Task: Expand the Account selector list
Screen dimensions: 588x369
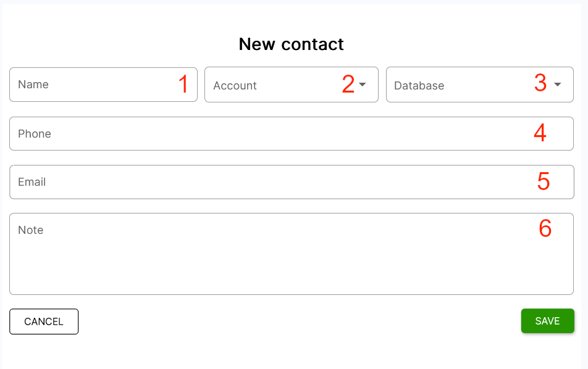Action: click(290, 85)
